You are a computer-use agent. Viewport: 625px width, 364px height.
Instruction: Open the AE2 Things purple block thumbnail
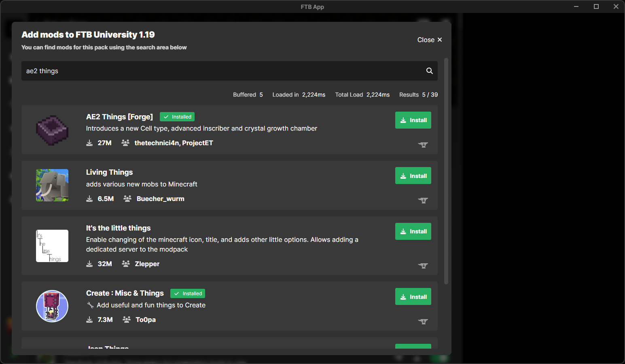(x=52, y=130)
